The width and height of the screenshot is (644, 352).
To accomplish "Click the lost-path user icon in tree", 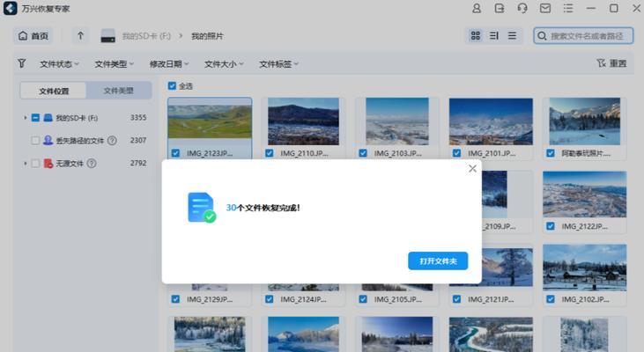I will click(48, 141).
